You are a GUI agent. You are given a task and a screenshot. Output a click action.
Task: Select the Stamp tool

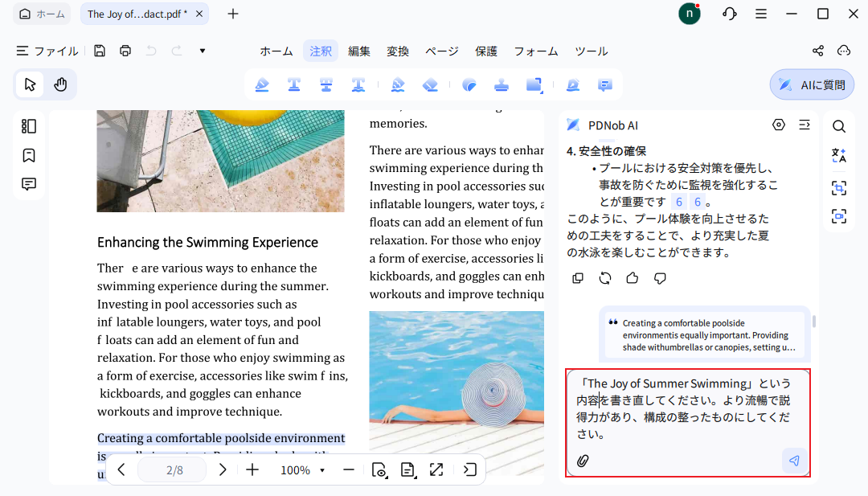(x=501, y=84)
